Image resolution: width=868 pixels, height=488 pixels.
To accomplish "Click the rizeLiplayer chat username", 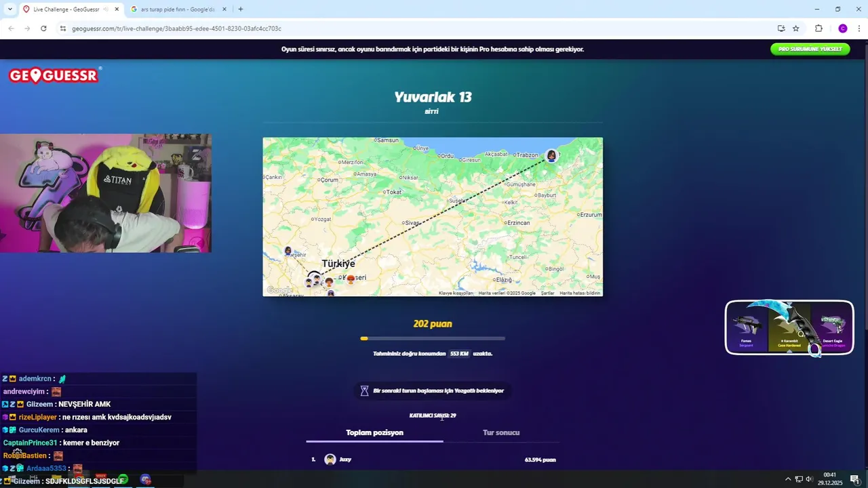I will click(37, 417).
